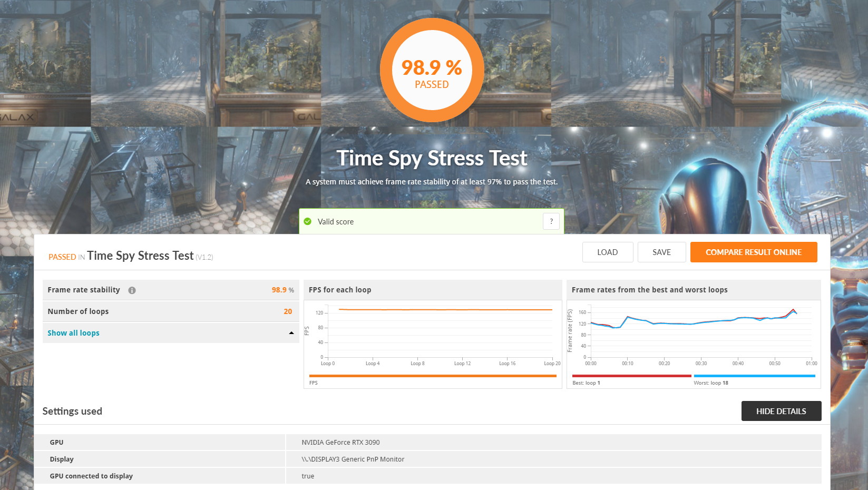Select the 98.9 % frame rate stability value
Screen dimensions: 868x490
point(283,290)
